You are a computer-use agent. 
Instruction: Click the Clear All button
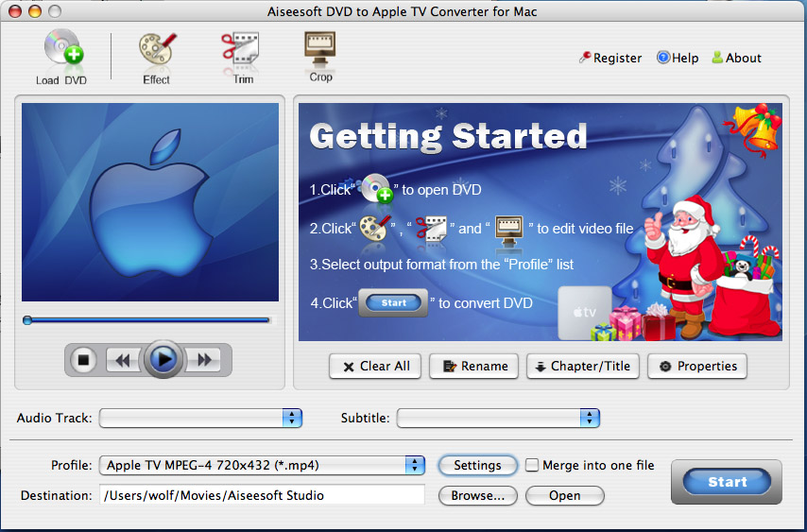click(375, 366)
